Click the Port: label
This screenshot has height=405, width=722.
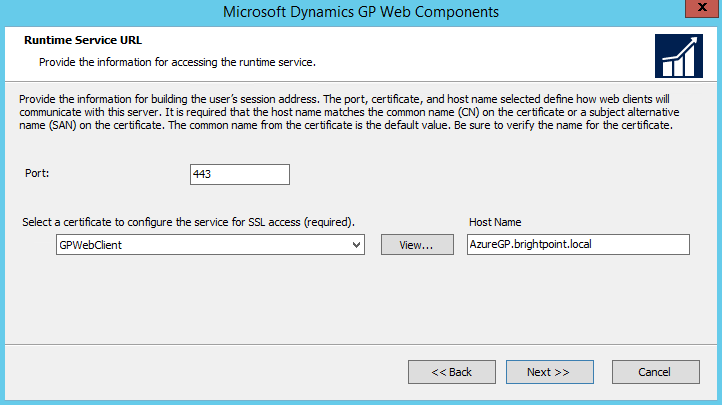click(x=36, y=173)
